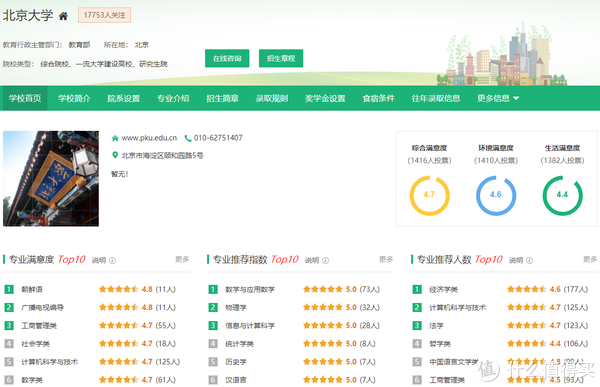This screenshot has width=600, height=387.
Task: Open the 数学与应用数学 major entry
Action: pyautogui.click(x=250, y=289)
